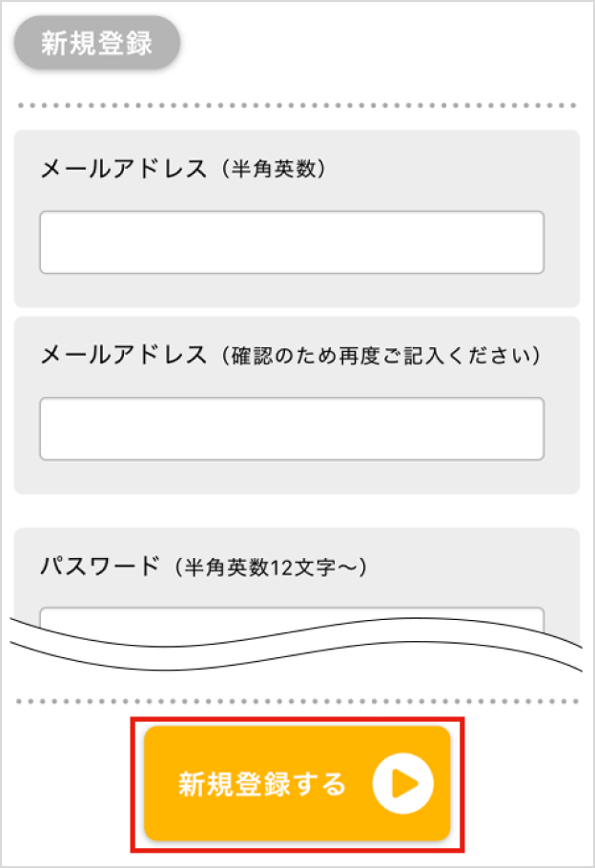
Task: Focus the email confirmation input field
Action: (x=292, y=428)
